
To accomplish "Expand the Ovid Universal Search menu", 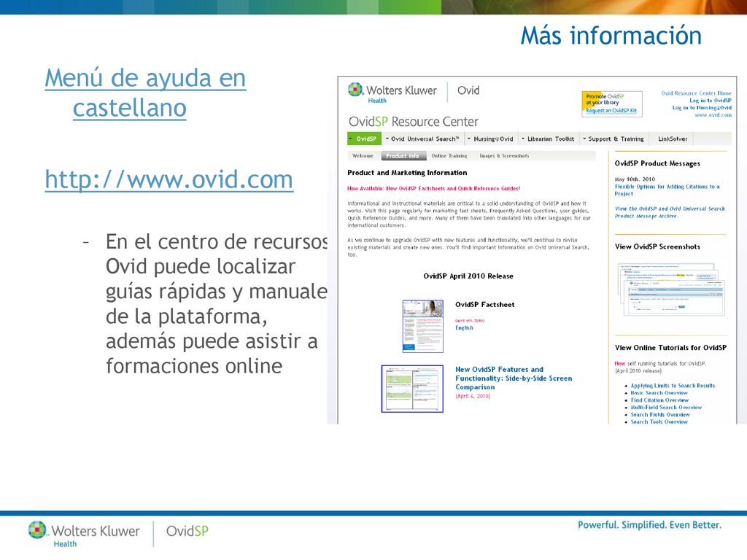I will pyautogui.click(x=422, y=139).
